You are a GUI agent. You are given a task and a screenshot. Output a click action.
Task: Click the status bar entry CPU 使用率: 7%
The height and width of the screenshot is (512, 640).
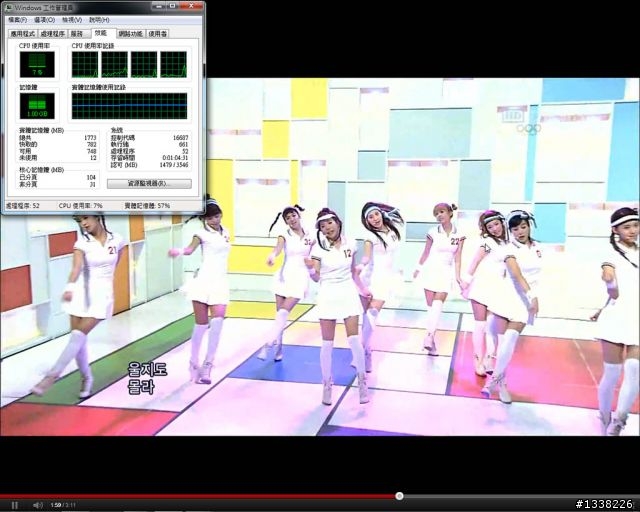click(80, 206)
